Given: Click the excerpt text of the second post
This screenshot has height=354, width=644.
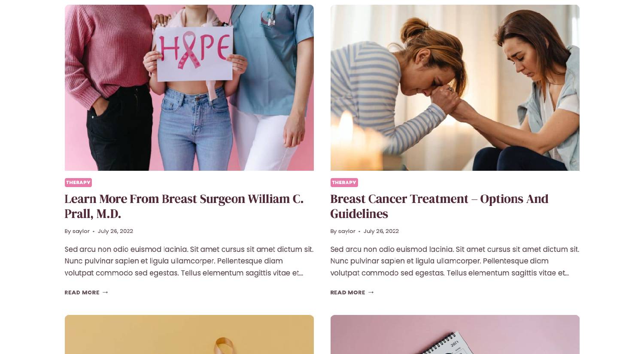Looking at the screenshot, I should (x=455, y=261).
